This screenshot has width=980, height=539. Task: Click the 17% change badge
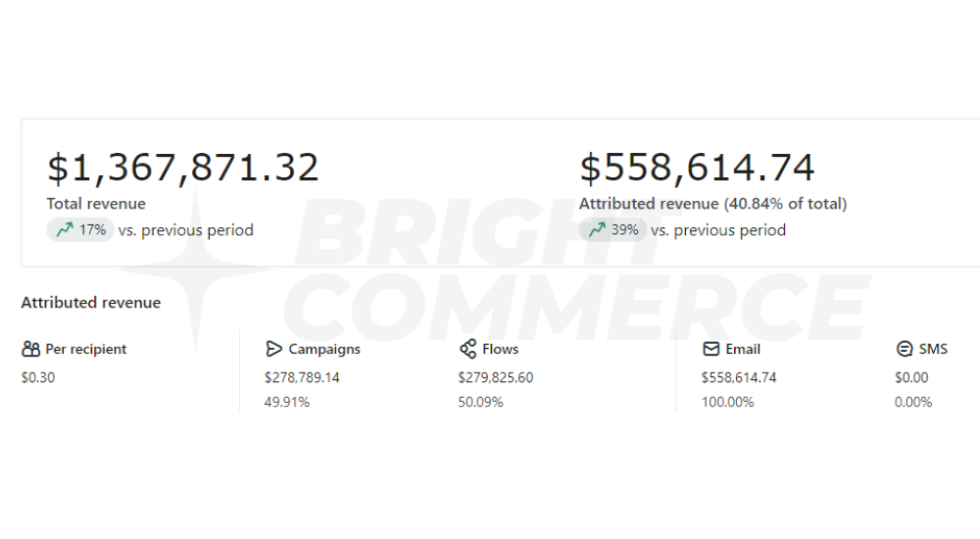pyautogui.click(x=80, y=230)
